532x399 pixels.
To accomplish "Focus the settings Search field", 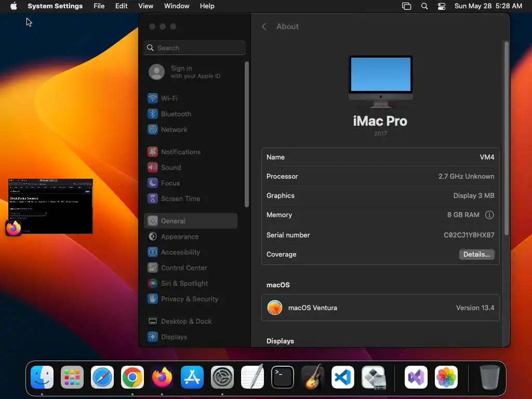I will point(195,48).
